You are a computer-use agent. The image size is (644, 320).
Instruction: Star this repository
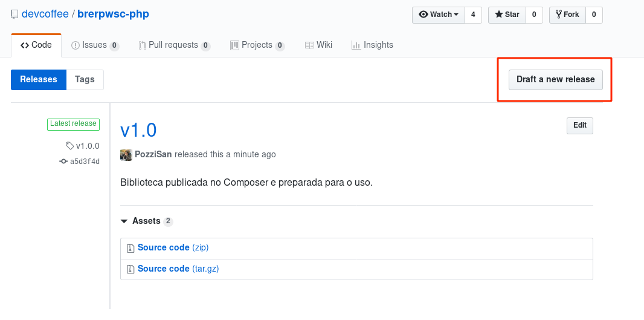tap(507, 15)
